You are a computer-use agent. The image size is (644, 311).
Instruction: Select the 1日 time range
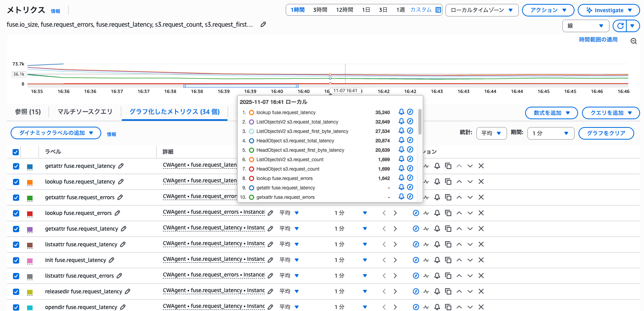(x=366, y=10)
